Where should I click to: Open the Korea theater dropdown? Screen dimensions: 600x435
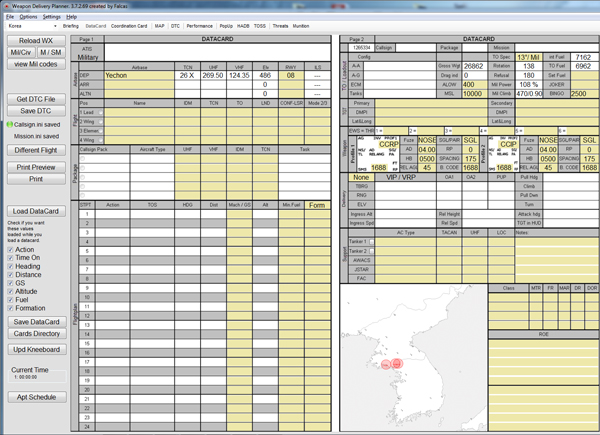click(x=32, y=26)
